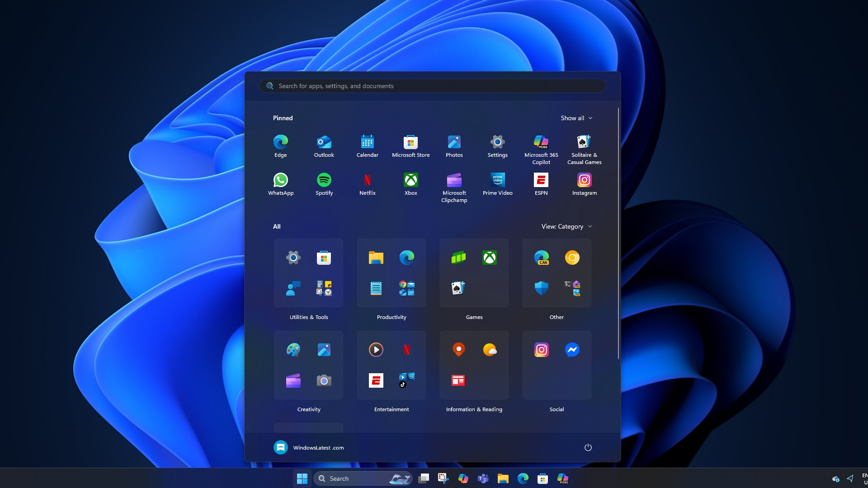The height and width of the screenshot is (488, 868).
Task: Launch Microsoft Clipchamp from pinned apps
Action: (454, 188)
